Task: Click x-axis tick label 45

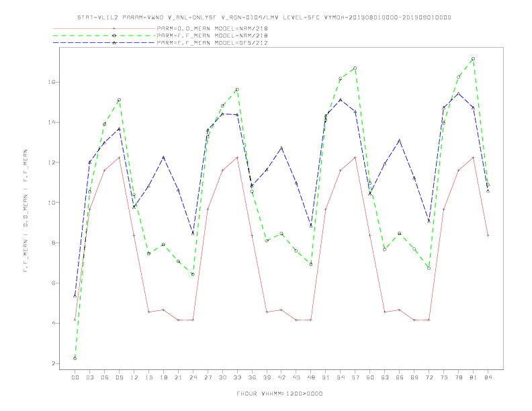Action: click(296, 377)
